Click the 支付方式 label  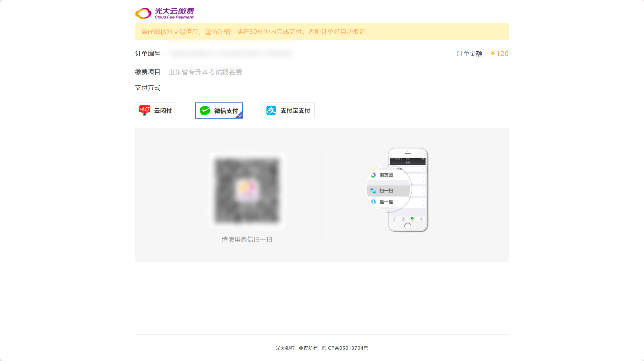pos(148,88)
